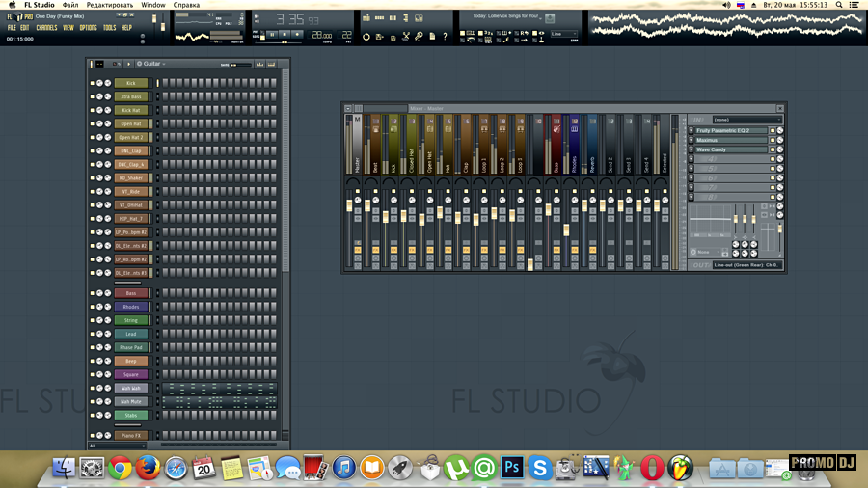Image resolution: width=868 pixels, height=488 pixels.
Task: Open the mixer IN (none) input dropdown
Action: coord(746,120)
